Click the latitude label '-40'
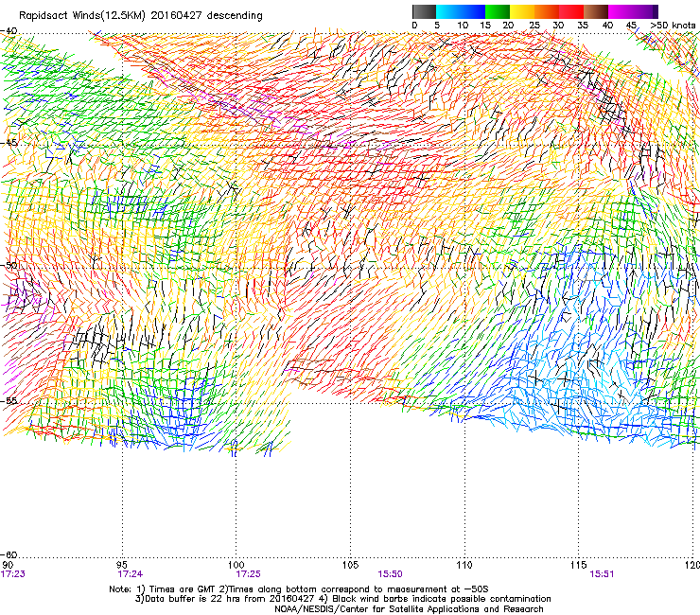Screen dimensions: 700x615 [9, 31]
